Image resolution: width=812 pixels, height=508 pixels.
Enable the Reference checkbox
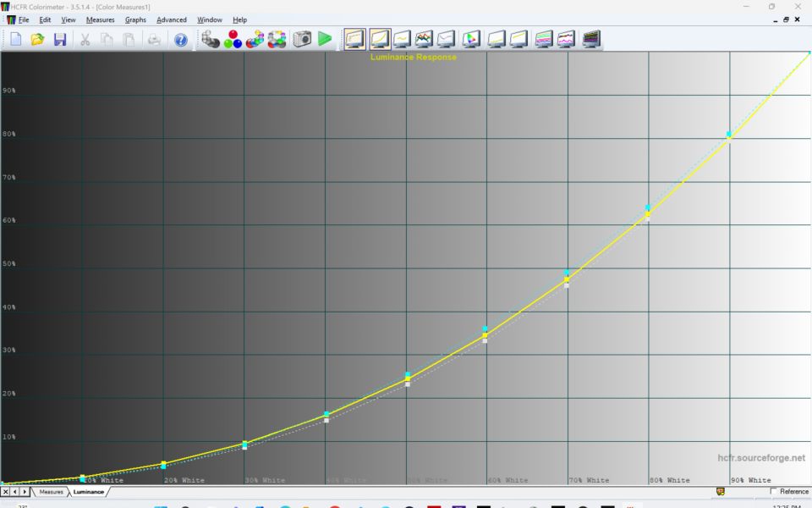(774, 491)
